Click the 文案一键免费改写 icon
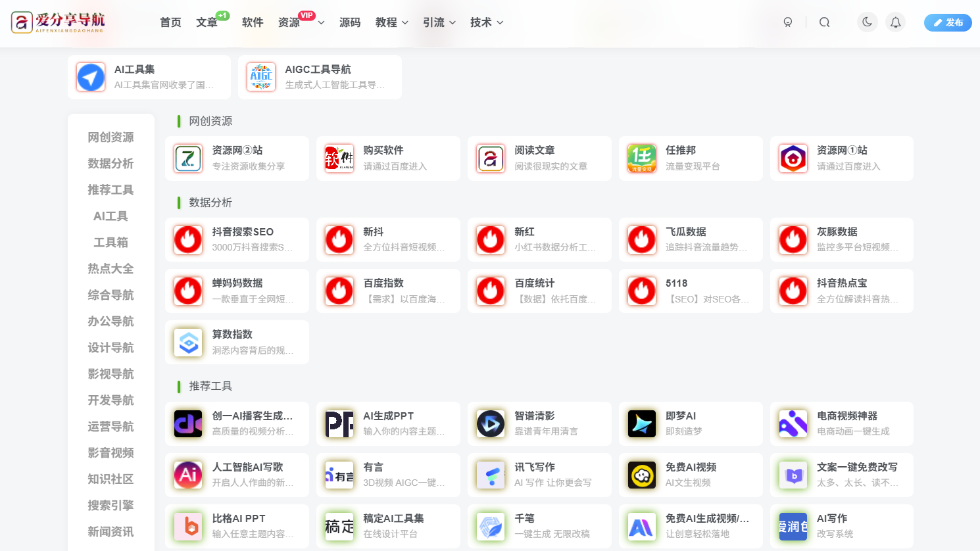Screen dimensions: 980x551 [x=793, y=475]
